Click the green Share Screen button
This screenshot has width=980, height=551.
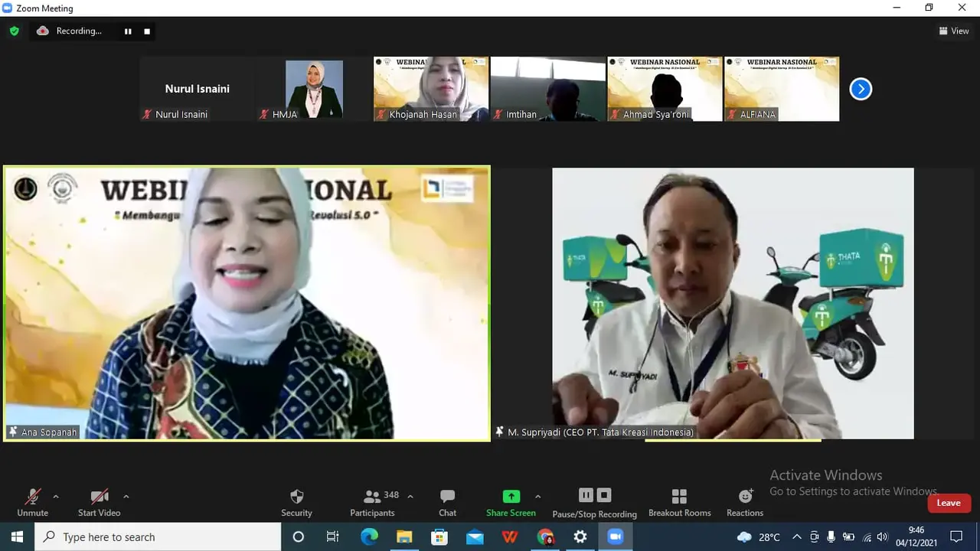[511, 503]
